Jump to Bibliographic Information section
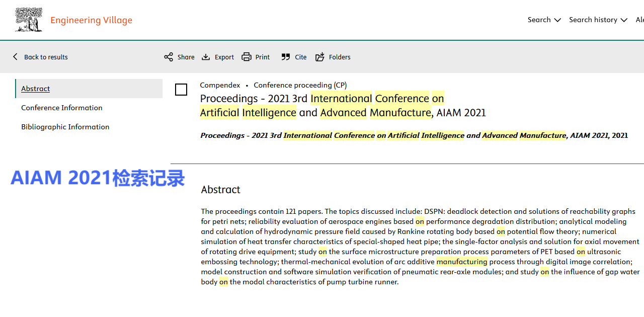Image resolution: width=644 pixels, height=317 pixels. 65,127
